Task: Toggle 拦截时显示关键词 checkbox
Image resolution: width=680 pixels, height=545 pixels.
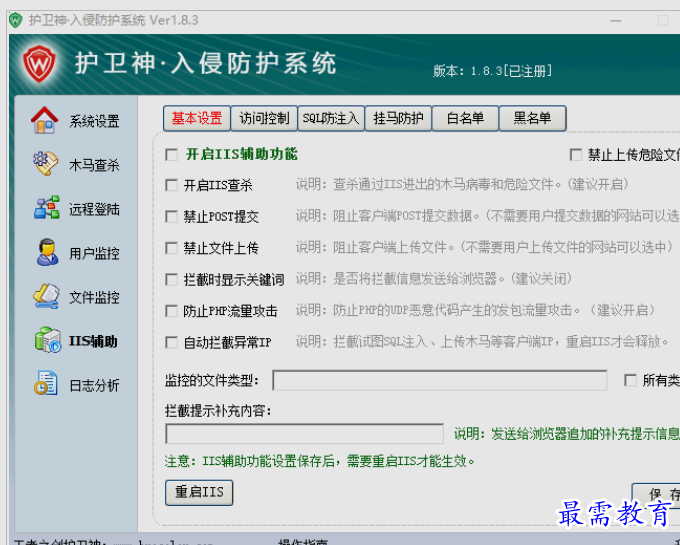Action: point(172,280)
